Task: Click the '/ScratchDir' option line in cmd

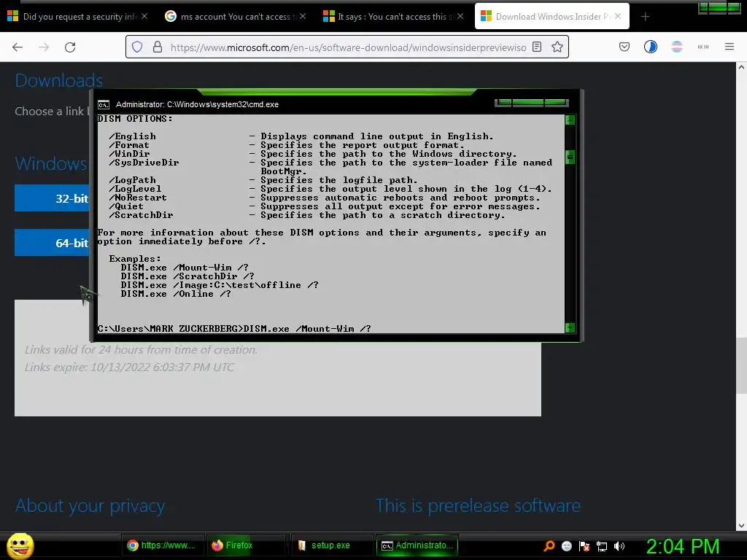Action: pyautogui.click(x=307, y=215)
